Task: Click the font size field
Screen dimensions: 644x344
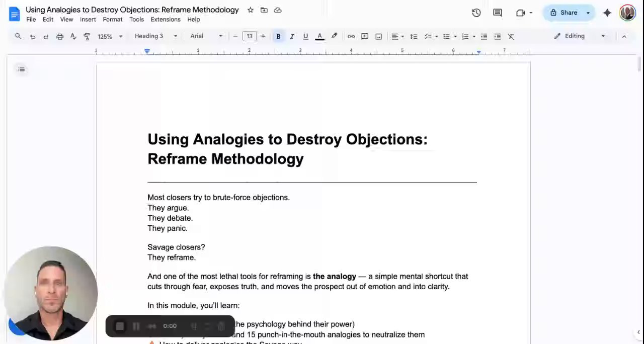Action: click(249, 36)
